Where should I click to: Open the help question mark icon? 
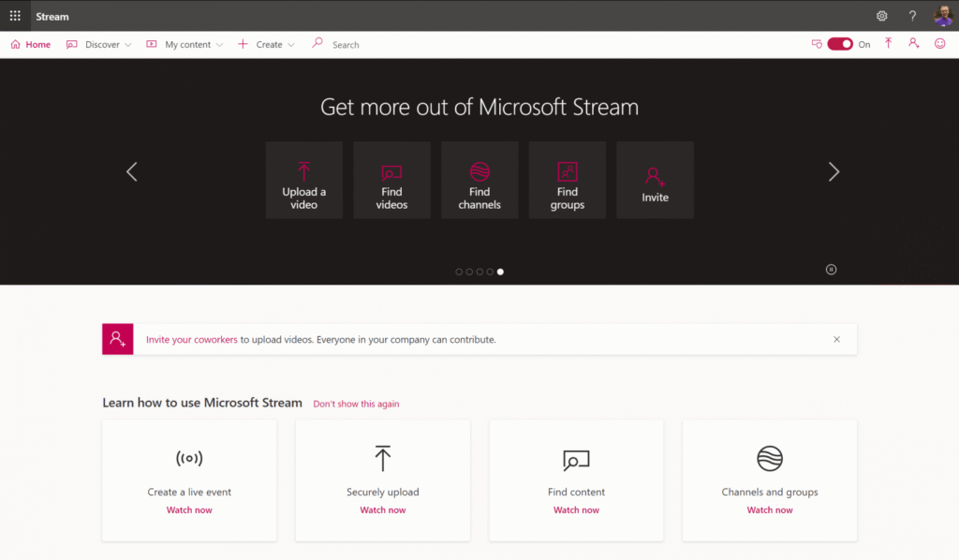(x=912, y=17)
